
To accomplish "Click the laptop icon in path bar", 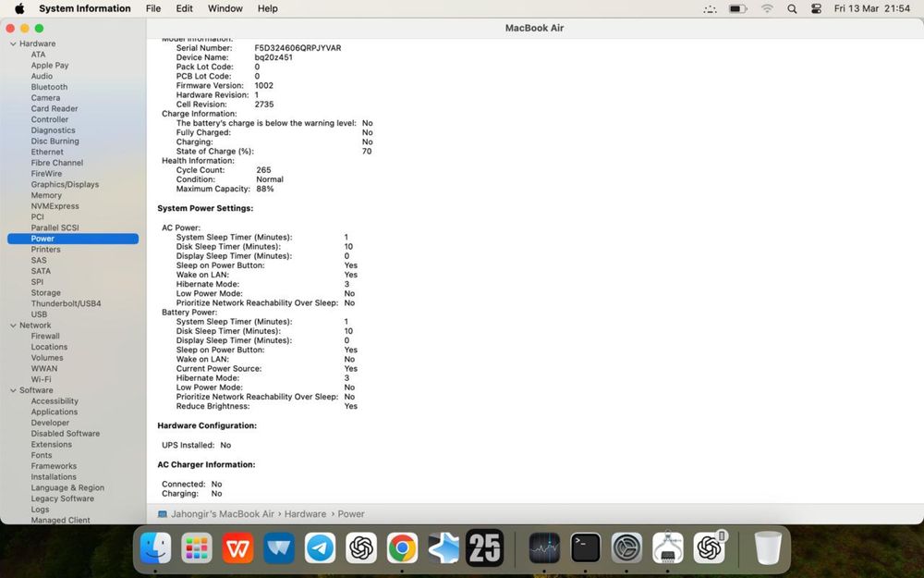I will coord(163,514).
